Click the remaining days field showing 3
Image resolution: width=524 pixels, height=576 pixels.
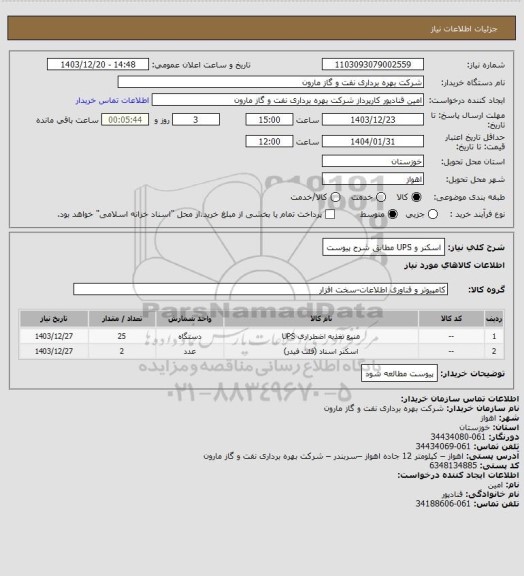196,120
